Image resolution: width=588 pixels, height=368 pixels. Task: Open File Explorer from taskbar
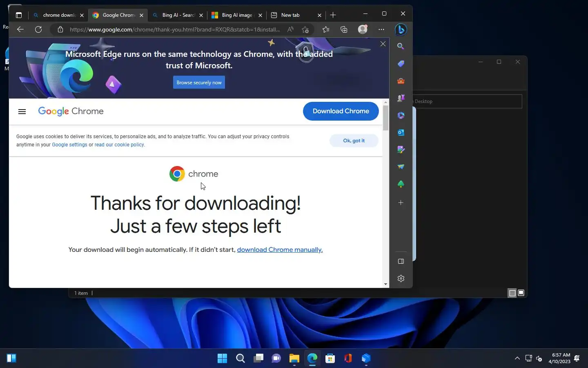tap(294, 359)
